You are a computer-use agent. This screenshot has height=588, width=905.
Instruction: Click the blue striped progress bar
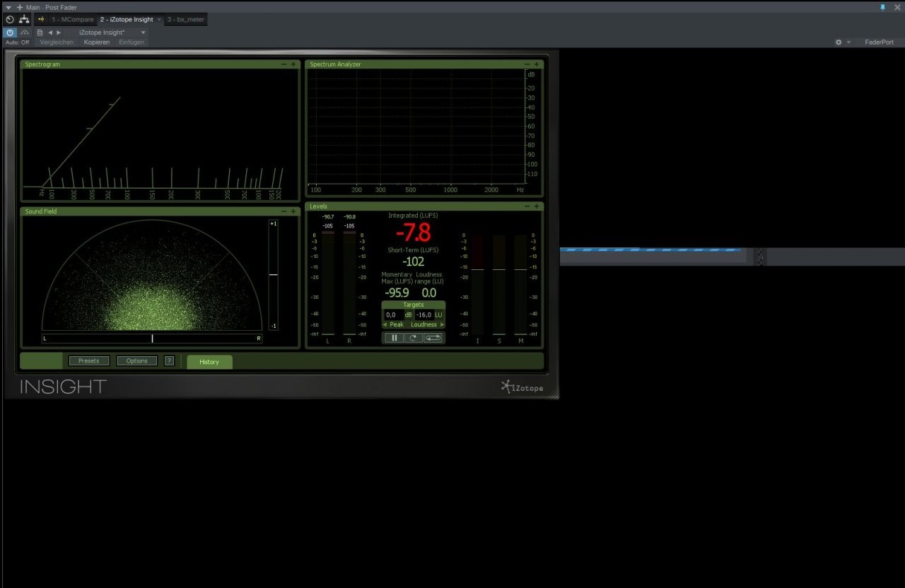point(650,249)
